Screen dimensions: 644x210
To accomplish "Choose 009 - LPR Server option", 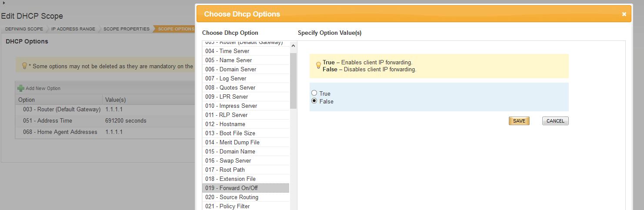I will pyautogui.click(x=246, y=97).
